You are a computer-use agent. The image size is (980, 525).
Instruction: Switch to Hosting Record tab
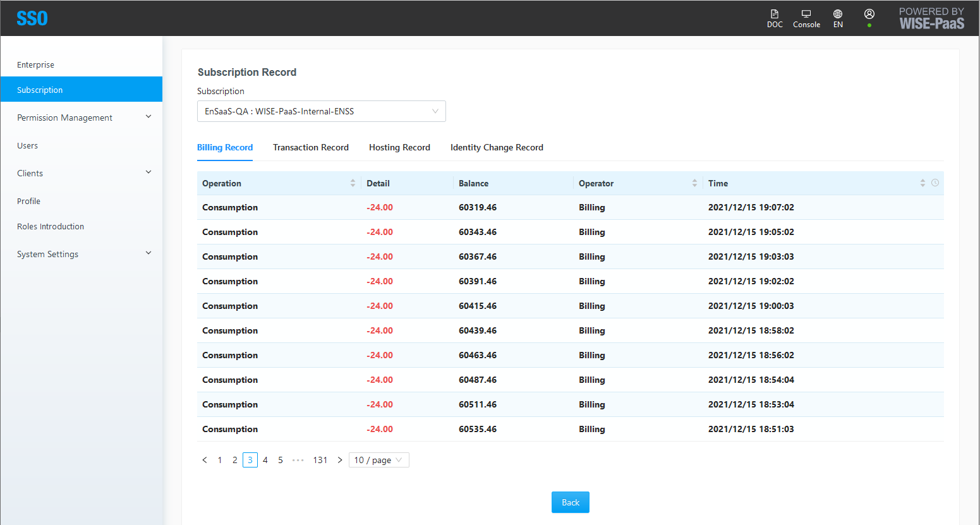[399, 147]
